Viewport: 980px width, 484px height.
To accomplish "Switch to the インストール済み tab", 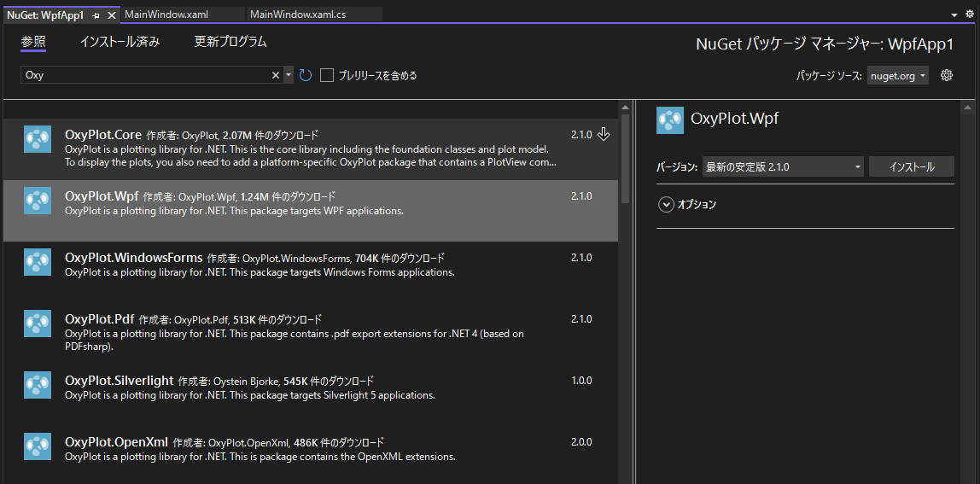I will [120, 42].
